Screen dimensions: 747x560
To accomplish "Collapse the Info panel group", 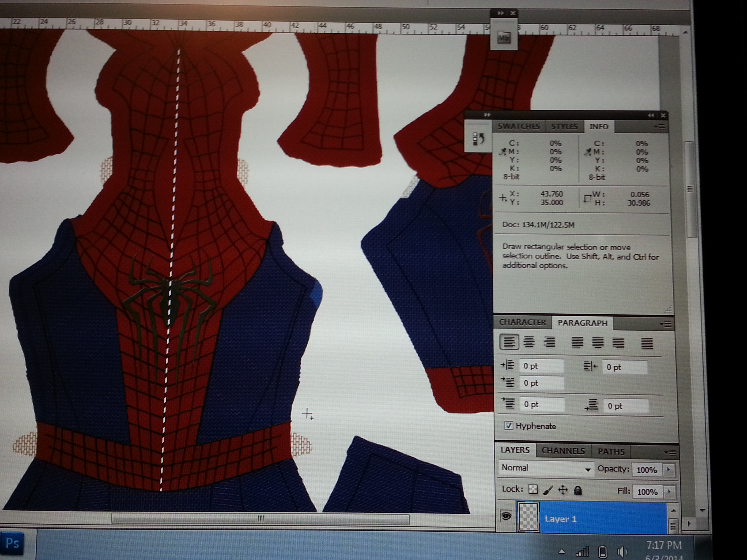I will click(x=651, y=116).
